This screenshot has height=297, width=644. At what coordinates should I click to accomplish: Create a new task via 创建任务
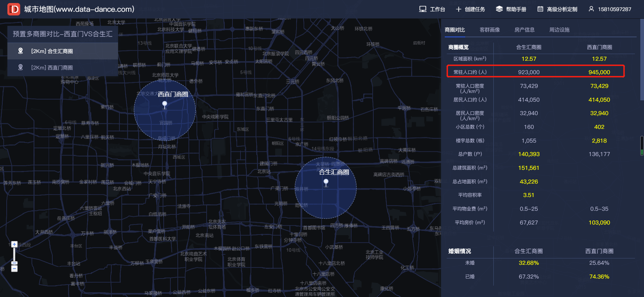tap(475, 9)
